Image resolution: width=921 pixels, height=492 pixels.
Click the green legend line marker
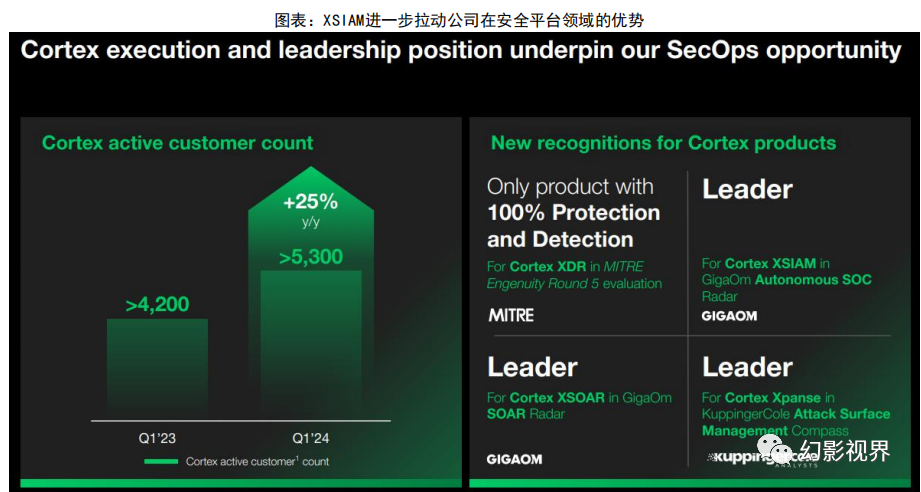[161, 461]
